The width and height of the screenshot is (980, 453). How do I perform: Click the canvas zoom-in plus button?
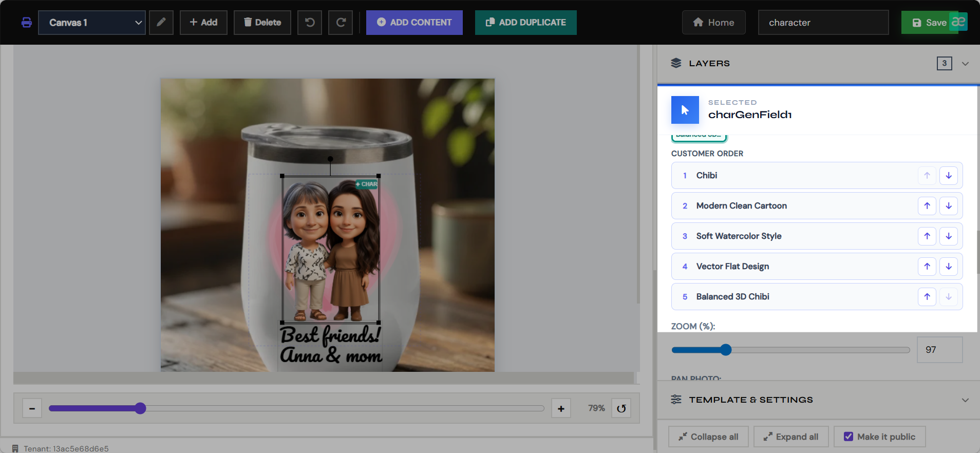tap(561, 409)
